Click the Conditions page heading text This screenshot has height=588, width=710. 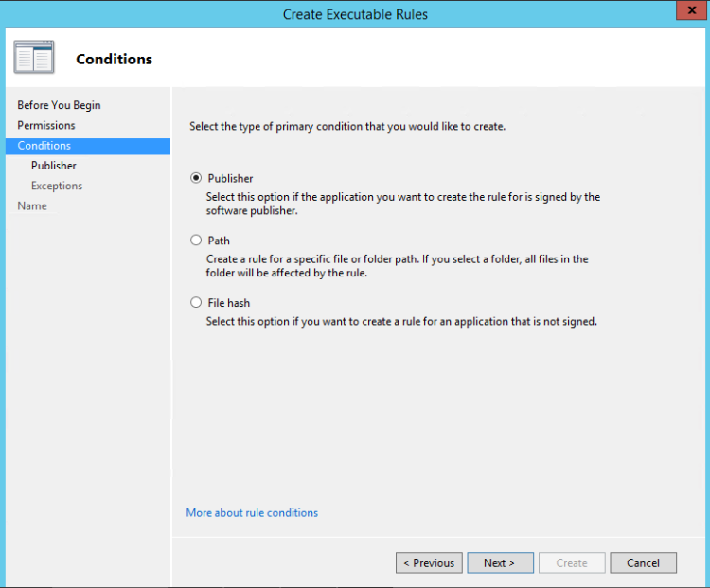point(114,59)
